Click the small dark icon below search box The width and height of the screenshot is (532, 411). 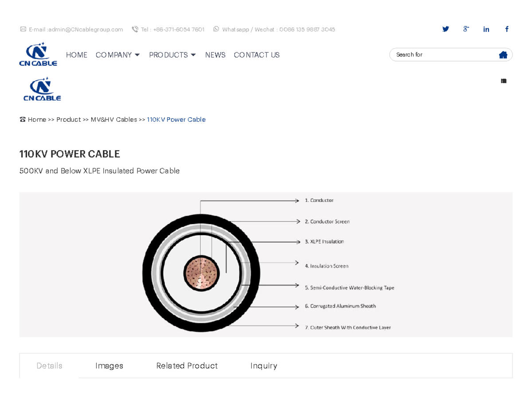(504, 81)
